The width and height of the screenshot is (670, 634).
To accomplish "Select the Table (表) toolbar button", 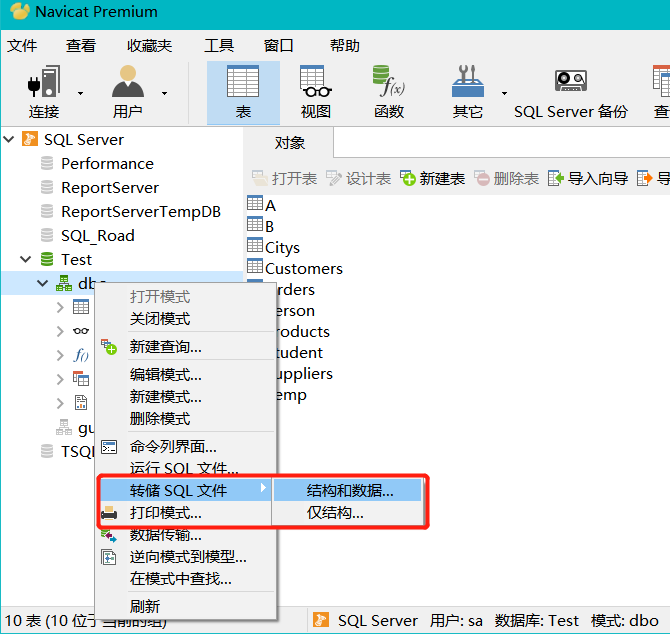I will pos(243,93).
